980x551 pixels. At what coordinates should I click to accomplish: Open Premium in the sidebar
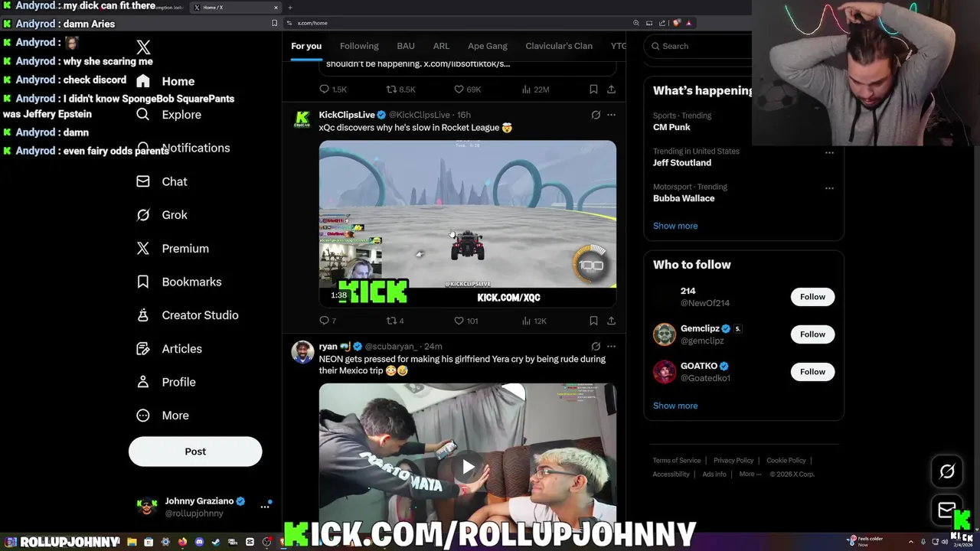[x=172, y=249]
